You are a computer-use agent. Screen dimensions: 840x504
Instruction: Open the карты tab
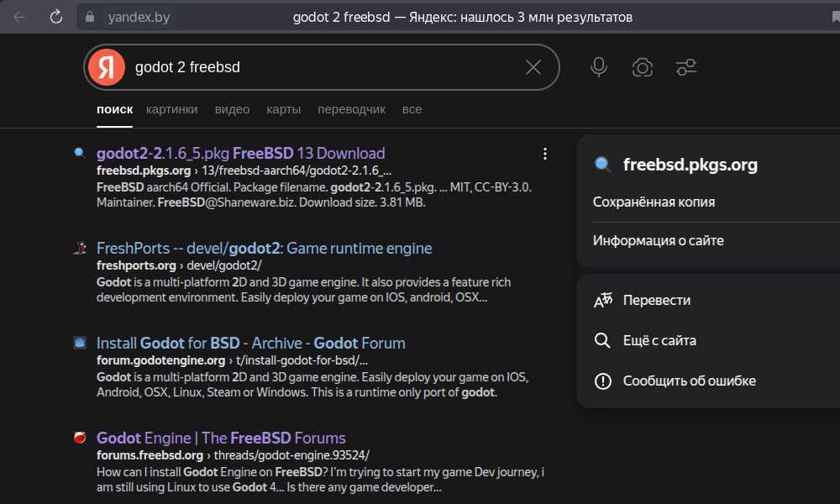(283, 109)
